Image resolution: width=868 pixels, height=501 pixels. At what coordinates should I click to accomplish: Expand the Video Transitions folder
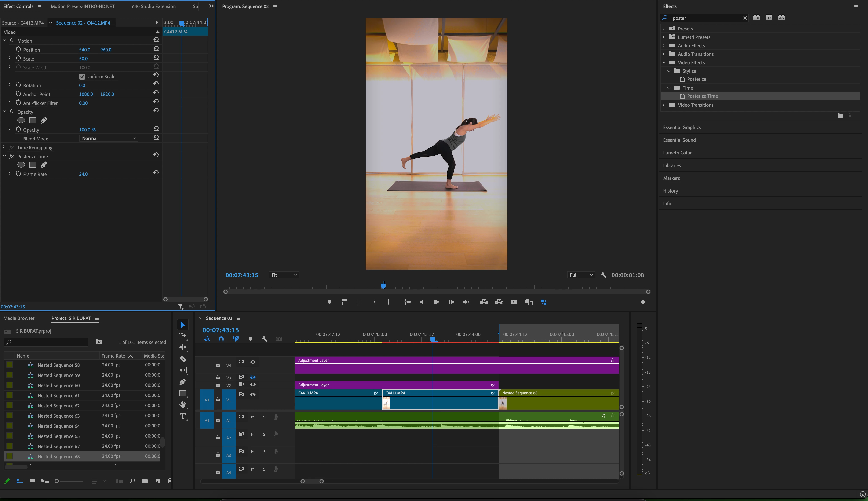[664, 105]
